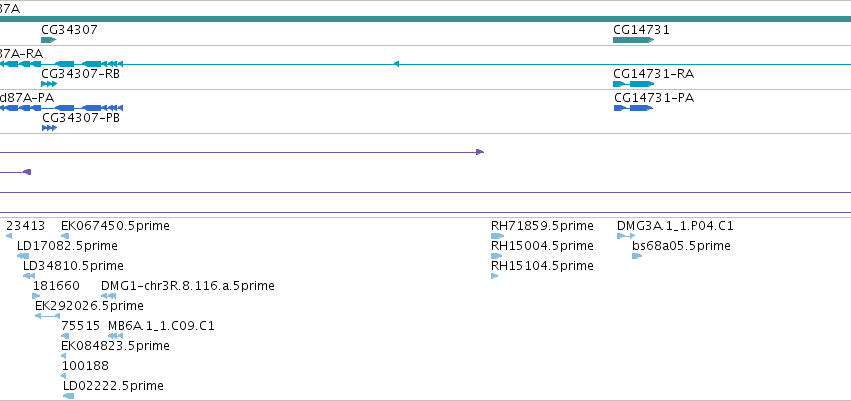The width and height of the screenshot is (851, 401).
Task: Click the purple left-pointing arrowhead feature
Action: [27, 172]
